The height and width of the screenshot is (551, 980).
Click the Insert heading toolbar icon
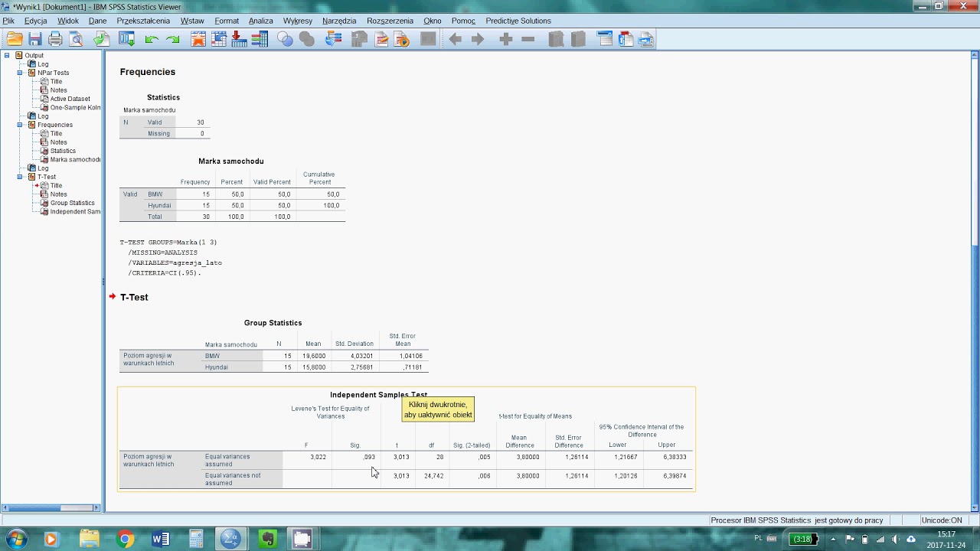pyautogui.click(x=605, y=39)
